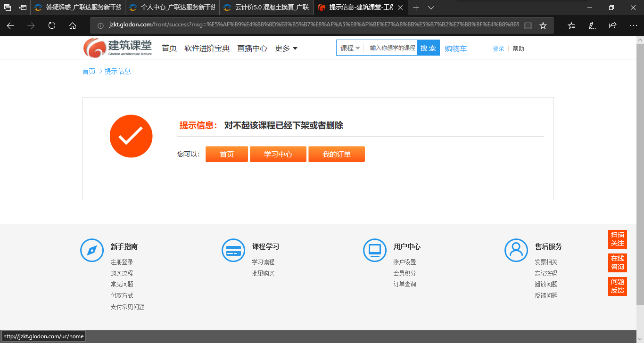Switch to the 云计价5.0 混凝土换算 tab
This screenshot has width=644, height=343.
[x=267, y=8]
